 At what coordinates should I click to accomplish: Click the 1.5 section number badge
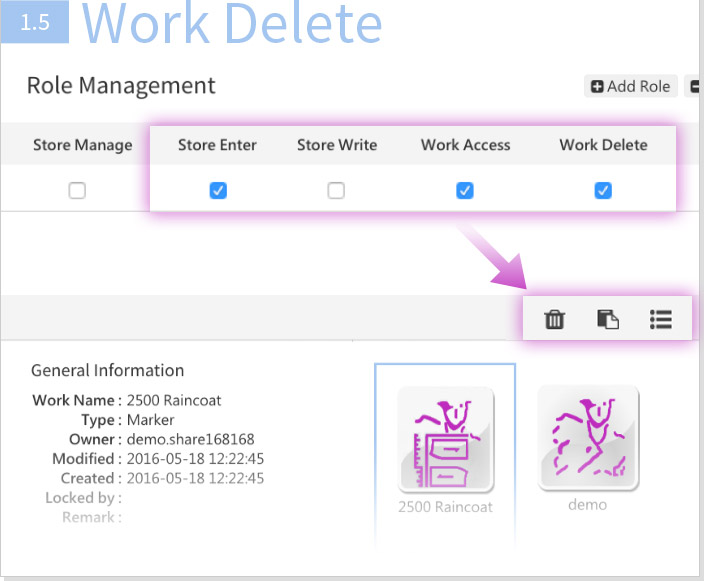pos(34,21)
